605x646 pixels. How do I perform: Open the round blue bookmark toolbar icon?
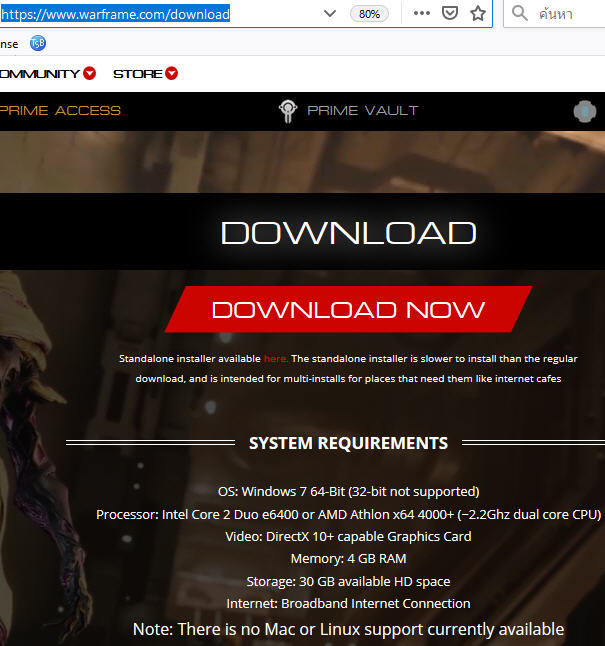click(x=38, y=43)
